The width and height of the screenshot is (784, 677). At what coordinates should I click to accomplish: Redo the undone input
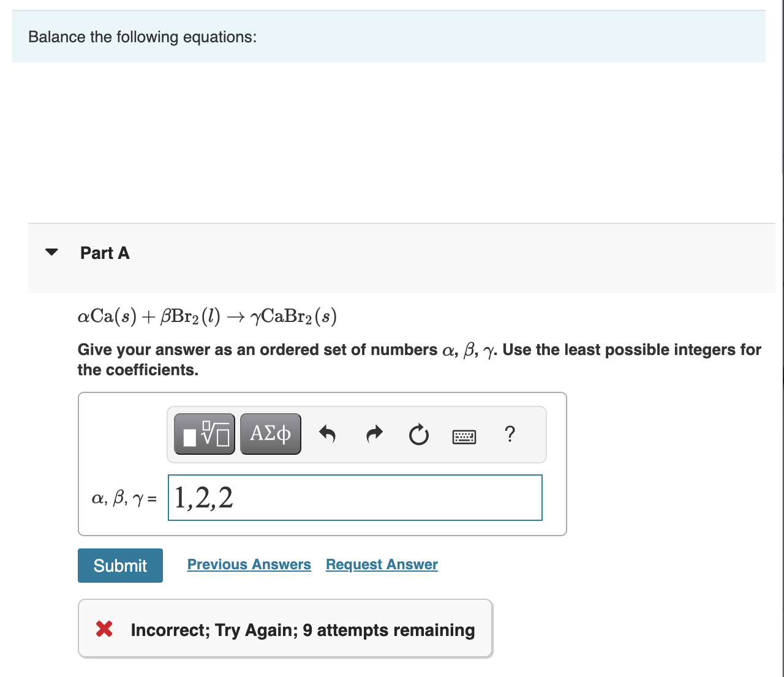coord(374,435)
